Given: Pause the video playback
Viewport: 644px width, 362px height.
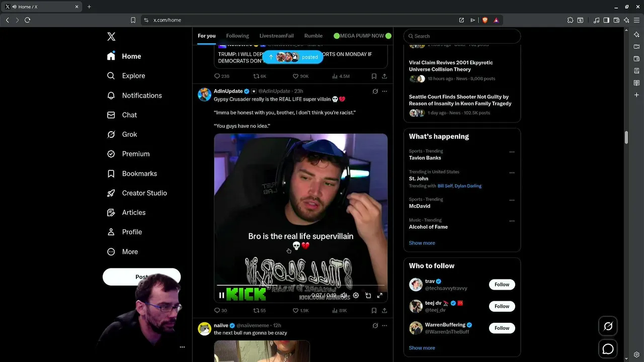Looking at the screenshot, I should coord(221,296).
